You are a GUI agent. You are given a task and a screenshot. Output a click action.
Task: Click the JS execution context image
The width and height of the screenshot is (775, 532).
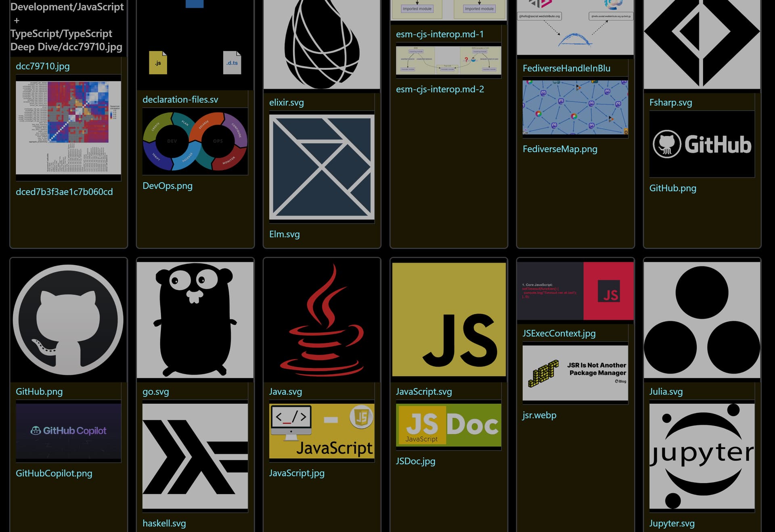(575, 291)
